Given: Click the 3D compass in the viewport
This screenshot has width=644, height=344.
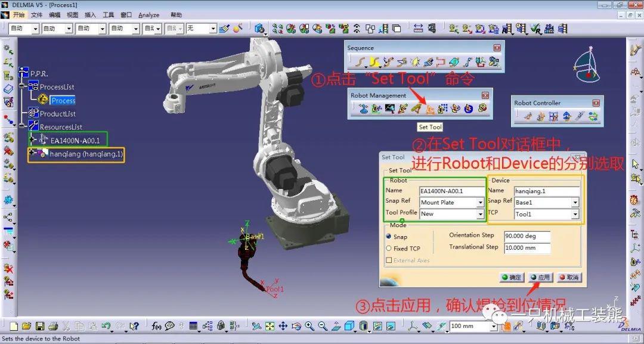Looking at the screenshot, I should pos(587,66).
